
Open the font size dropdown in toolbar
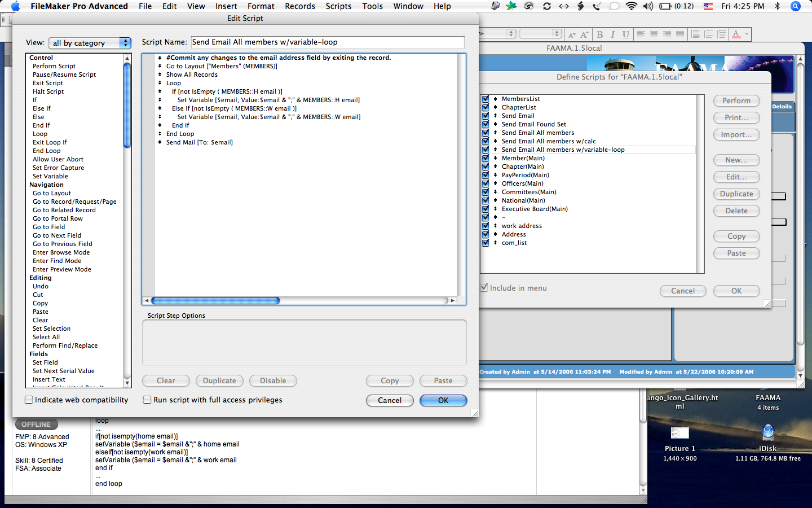click(x=540, y=34)
